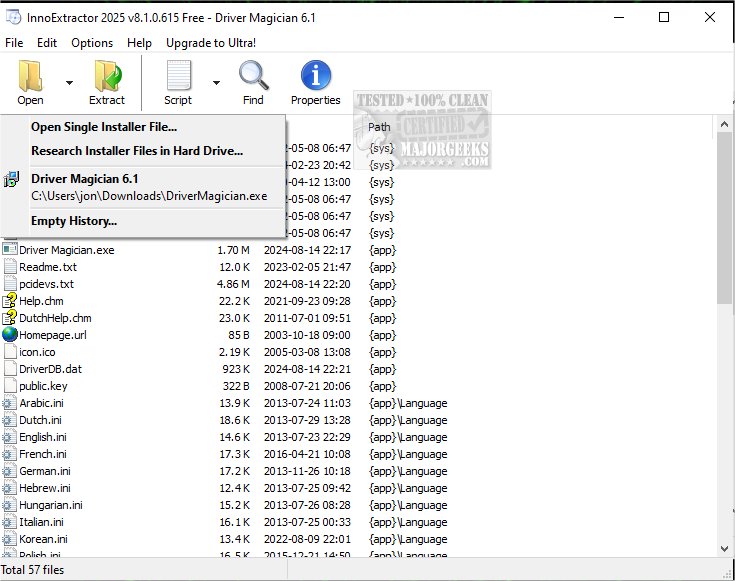The width and height of the screenshot is (735, 581).
Task: Select the Homepage.url globe icon
Action: pyautogui.click(x=10, y=335)
